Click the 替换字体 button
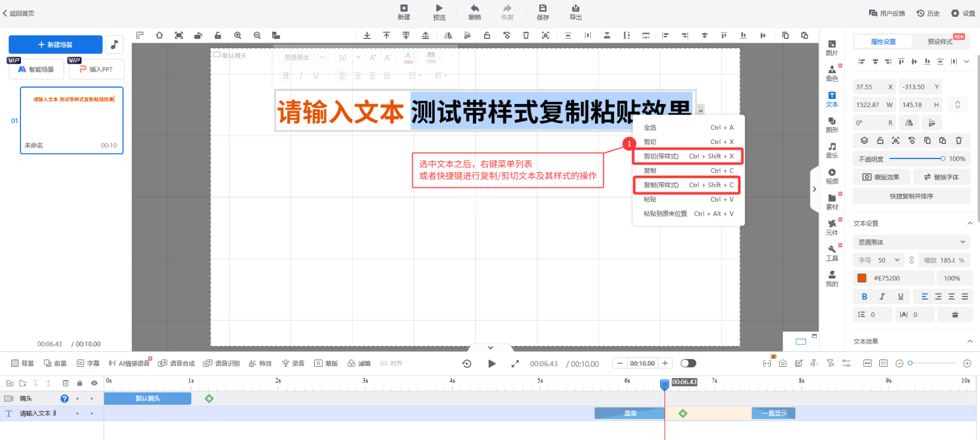 [x=941, y=177]
